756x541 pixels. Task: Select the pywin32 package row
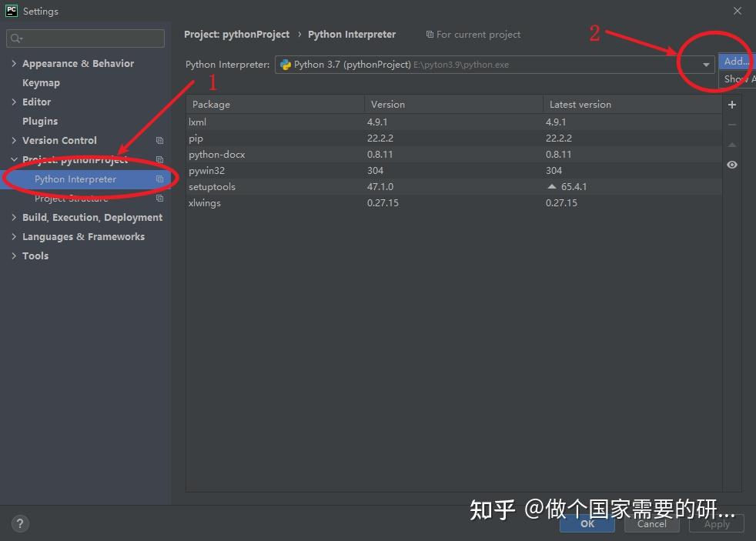pyautogui.click(x=453, y=171)
